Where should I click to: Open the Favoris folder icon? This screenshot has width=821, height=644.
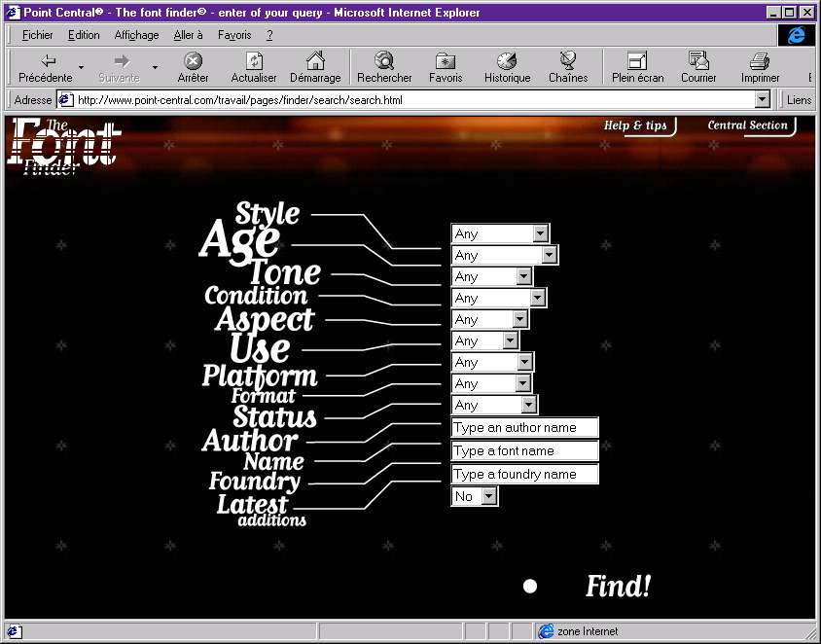(x=446, y=61)
